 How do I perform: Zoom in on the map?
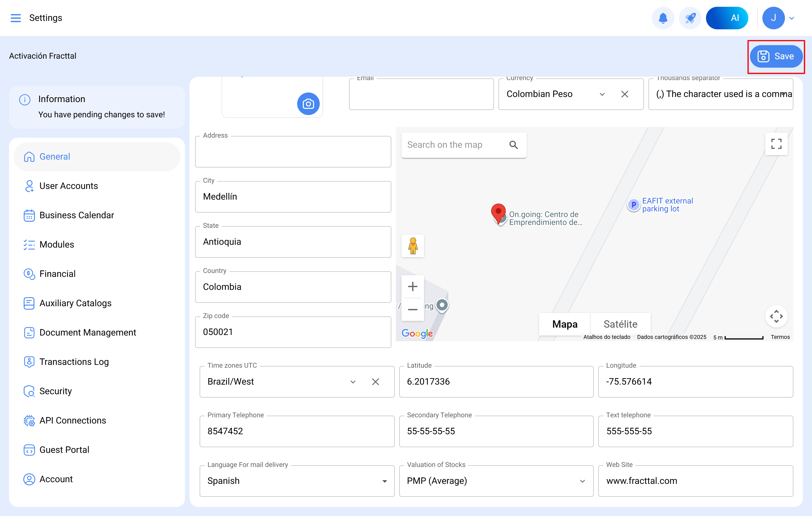pos(412,287)
